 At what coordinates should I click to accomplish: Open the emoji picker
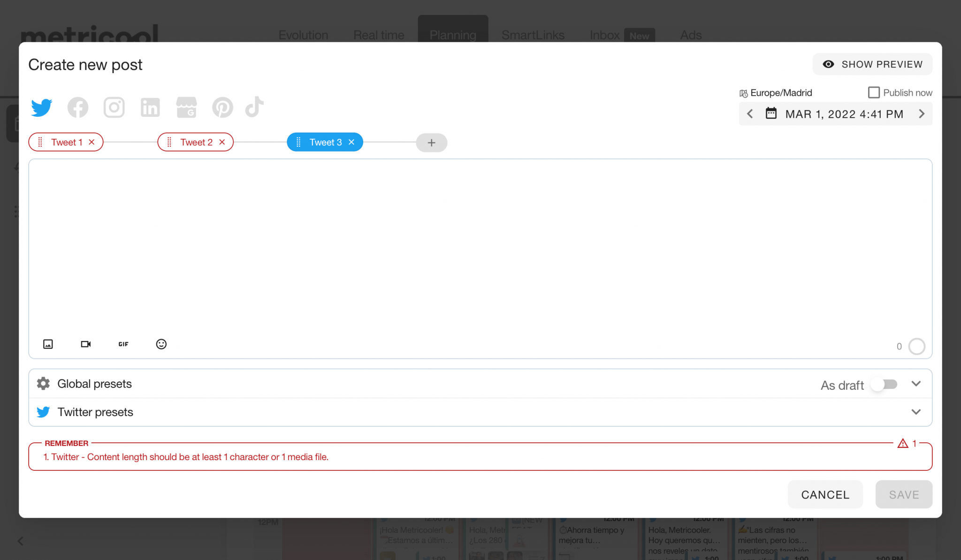point(161,344)
